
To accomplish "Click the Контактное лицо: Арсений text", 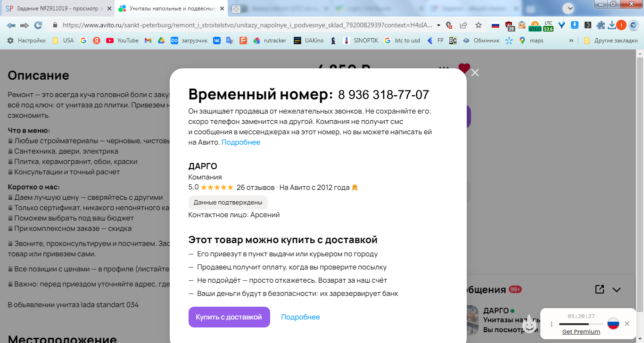I will click(x=234, y=215).
